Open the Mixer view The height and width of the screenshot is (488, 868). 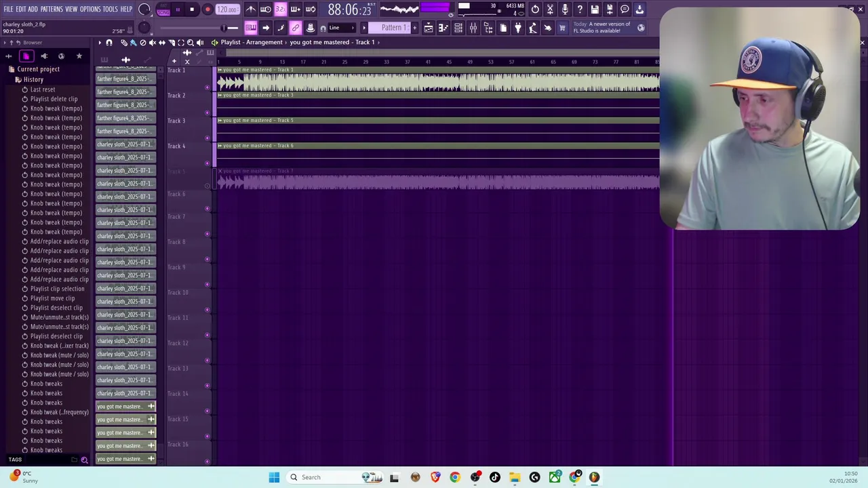tap(473, 28)
